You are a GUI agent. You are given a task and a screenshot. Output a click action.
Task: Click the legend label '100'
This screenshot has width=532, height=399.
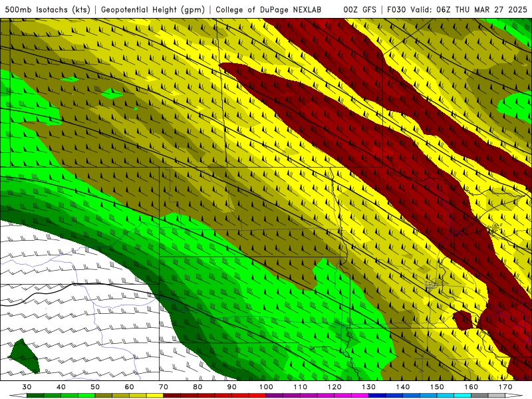[x=266, y=387]
